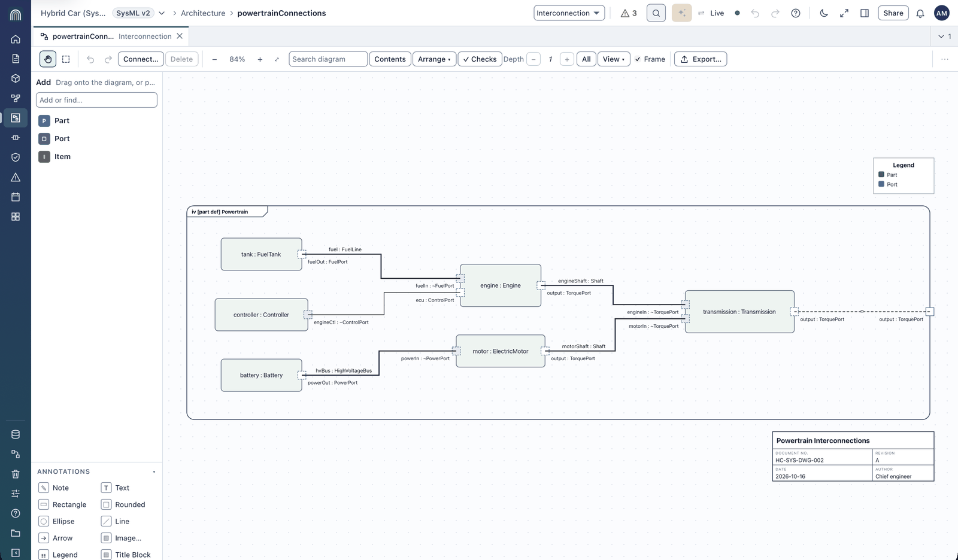Fit diagram to screen icon
Viewport: 958px width, 560px height.
(x=277, y=59)
